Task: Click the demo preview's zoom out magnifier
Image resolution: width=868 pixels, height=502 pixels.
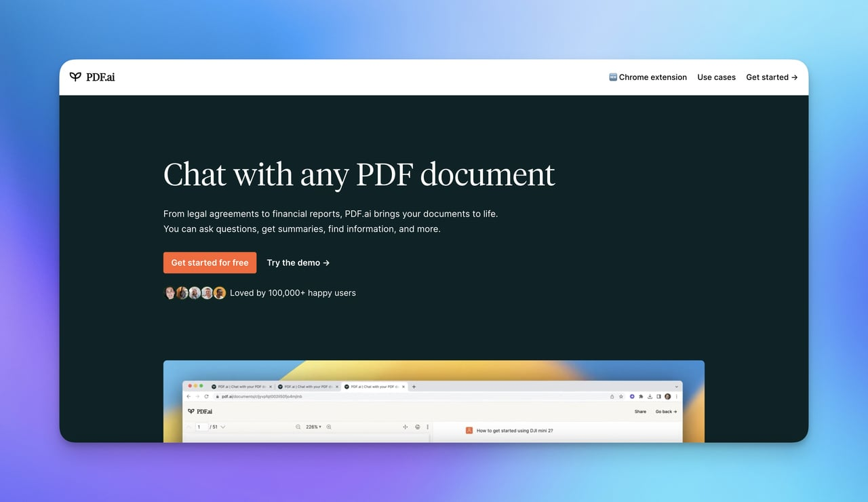Action: tap(298, 427)
